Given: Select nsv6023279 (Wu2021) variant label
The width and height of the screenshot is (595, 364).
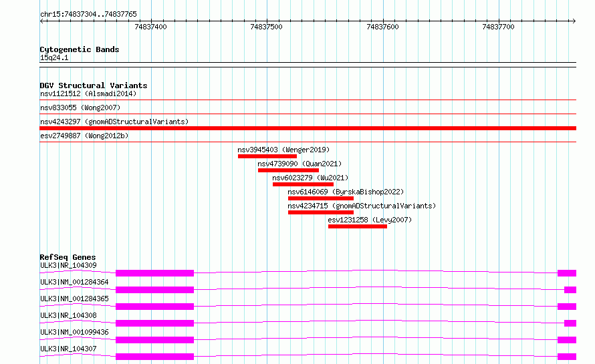Looking at the screenshot, I should (310, 178).
